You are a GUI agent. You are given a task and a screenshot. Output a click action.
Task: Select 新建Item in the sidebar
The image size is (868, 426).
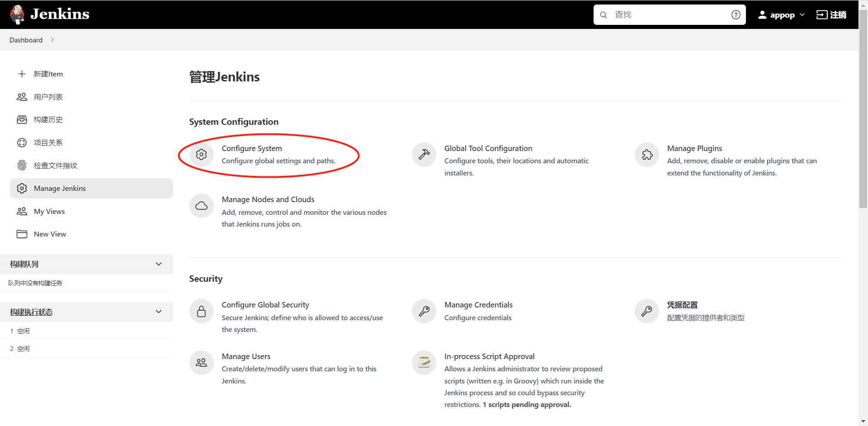point(48,74)
